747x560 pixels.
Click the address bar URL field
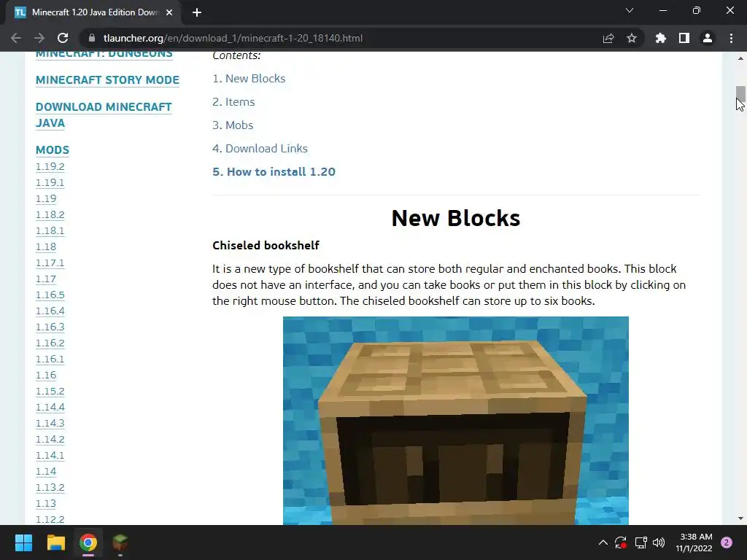343,38
